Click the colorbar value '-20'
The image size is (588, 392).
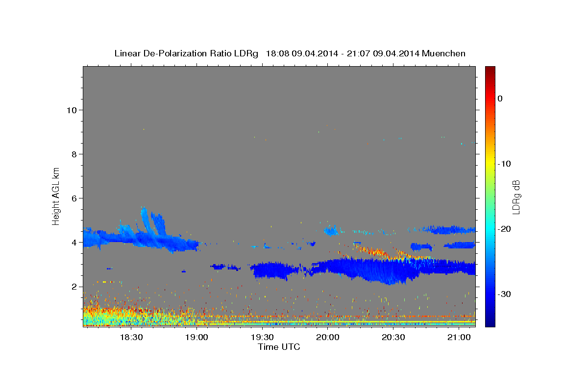tap(504, 229)
